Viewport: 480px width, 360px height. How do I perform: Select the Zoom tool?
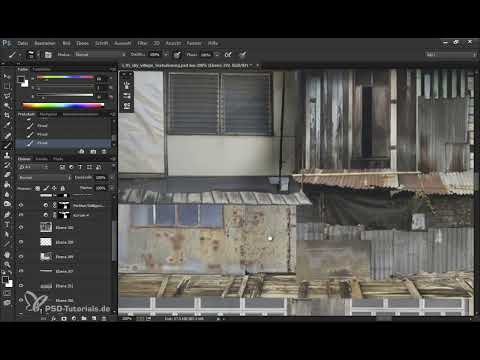point(7,265)
